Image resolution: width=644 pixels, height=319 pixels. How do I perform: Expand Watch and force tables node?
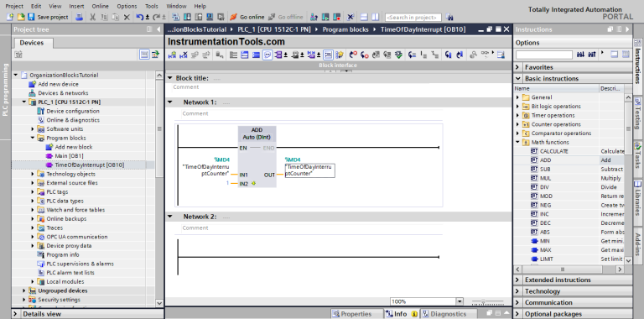coord(33,210)
